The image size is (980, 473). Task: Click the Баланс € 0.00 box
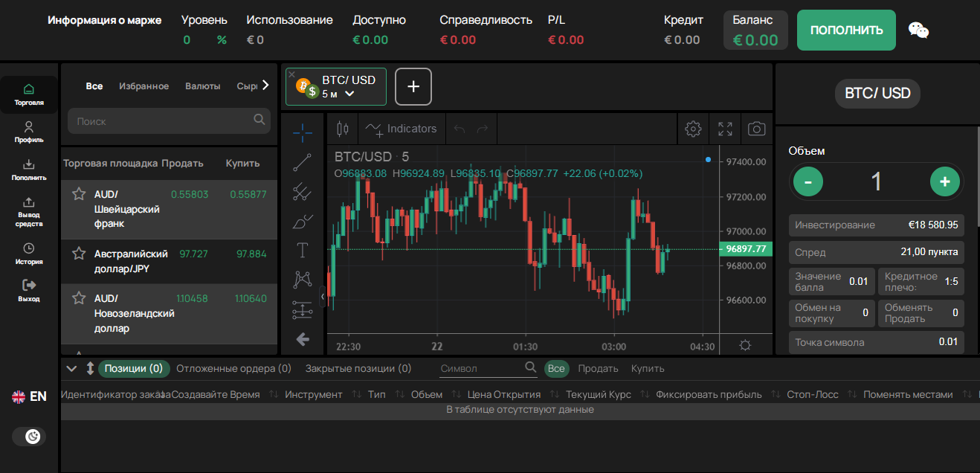point(755,30)
